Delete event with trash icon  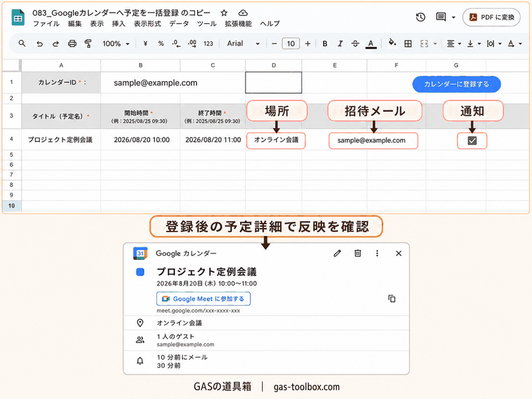point(358,253)
